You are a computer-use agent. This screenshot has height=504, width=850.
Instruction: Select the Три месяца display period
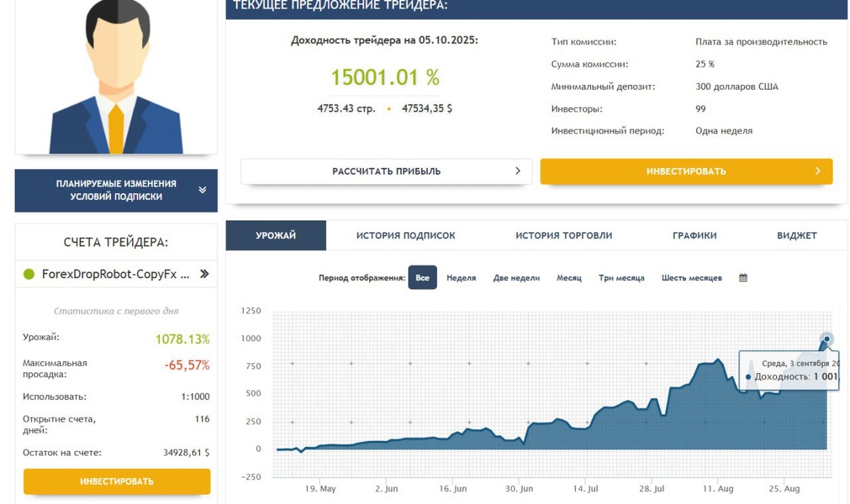(x=621, y=278)
